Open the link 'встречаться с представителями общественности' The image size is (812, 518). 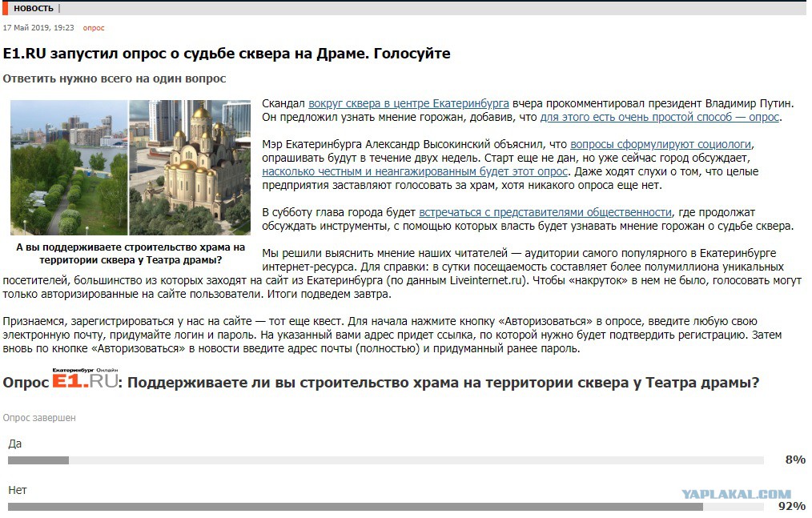coord(545,212)
